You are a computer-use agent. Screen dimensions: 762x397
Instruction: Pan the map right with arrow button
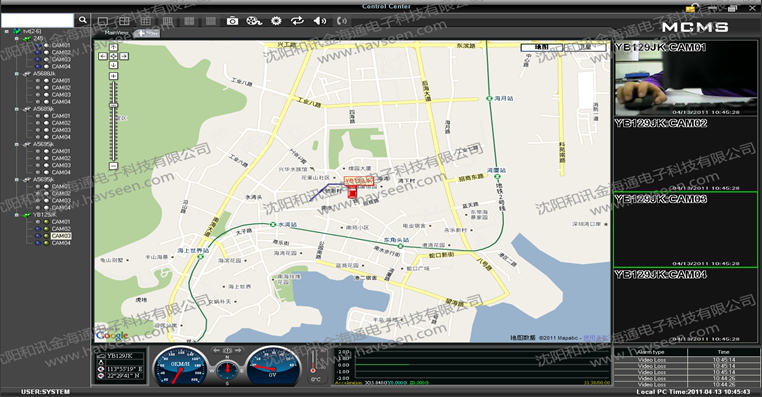click(124, 56)
